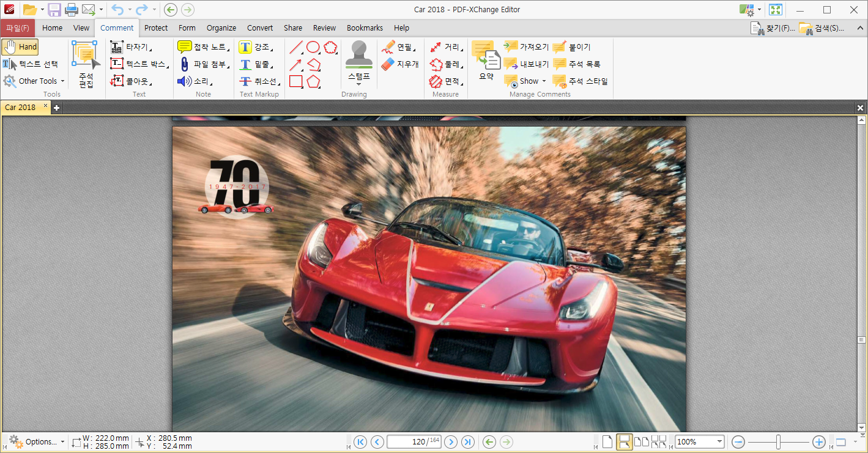868x453 pixels.
Task: Enable single page layout
Action: coord(607,442)
